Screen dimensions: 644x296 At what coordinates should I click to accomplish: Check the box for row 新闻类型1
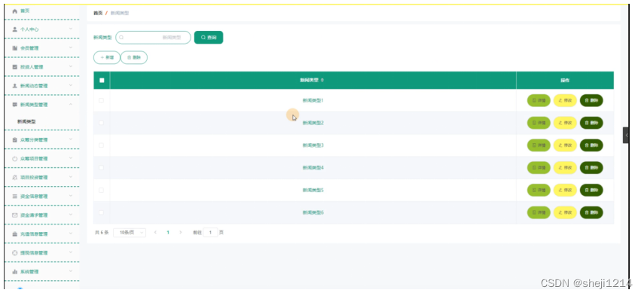[x=102, y=101]
